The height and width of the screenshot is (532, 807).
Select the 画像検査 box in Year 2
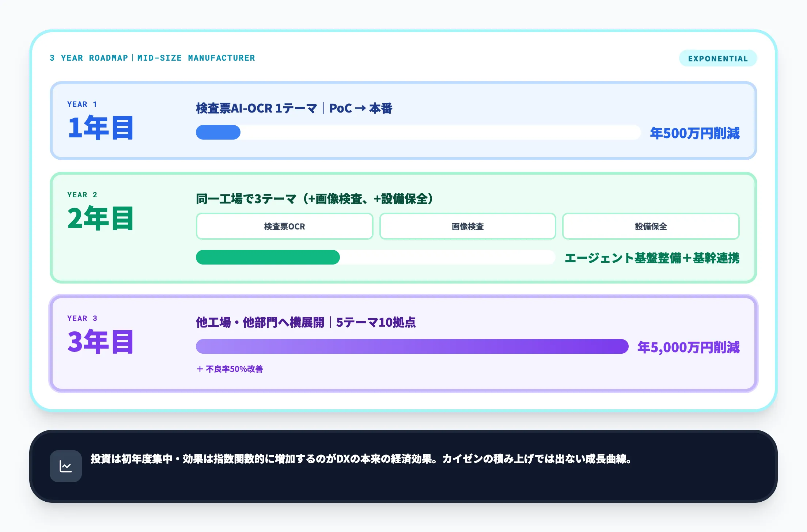pos(468,226)
